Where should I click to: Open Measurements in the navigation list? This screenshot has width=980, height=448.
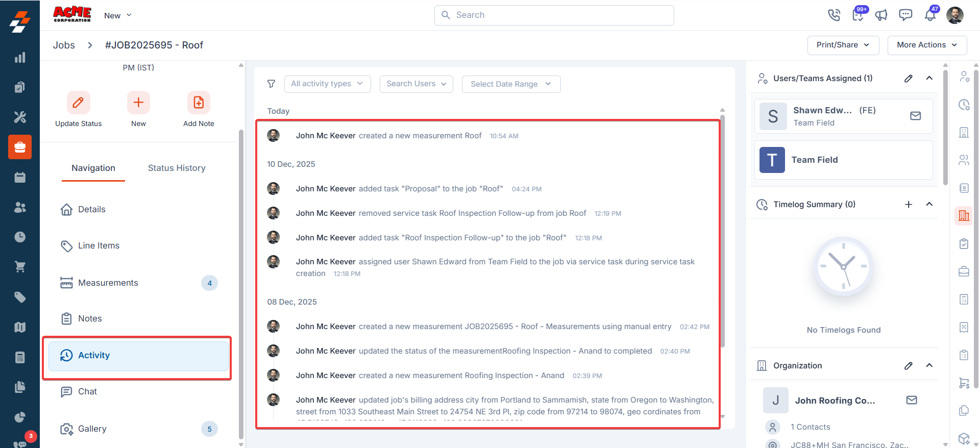click(138, 283)
